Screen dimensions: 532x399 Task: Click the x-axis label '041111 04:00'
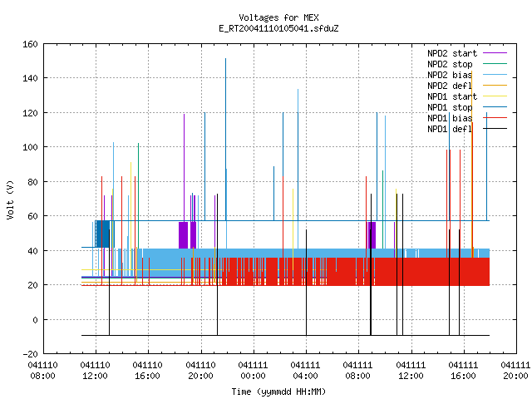click(305, 371)
